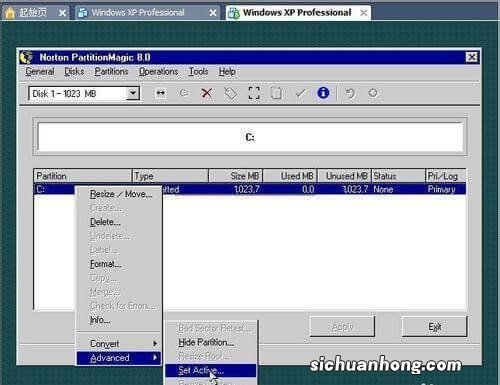This screenshot has height=385, width=500.
Task: Click the Norton PartitionMagic title bar icon
Action: pyautogui.click(x=26, y=57)
